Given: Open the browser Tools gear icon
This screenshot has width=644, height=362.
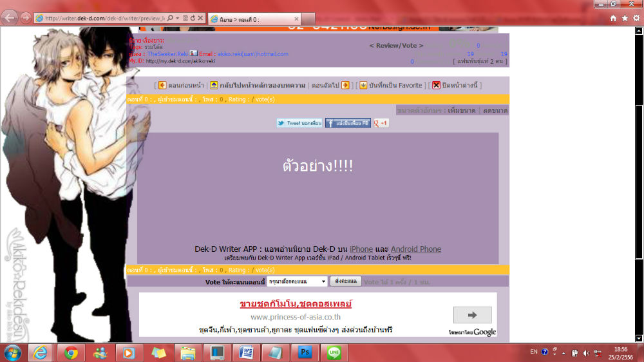Looking at the screenshot, I should pos(636,18).
